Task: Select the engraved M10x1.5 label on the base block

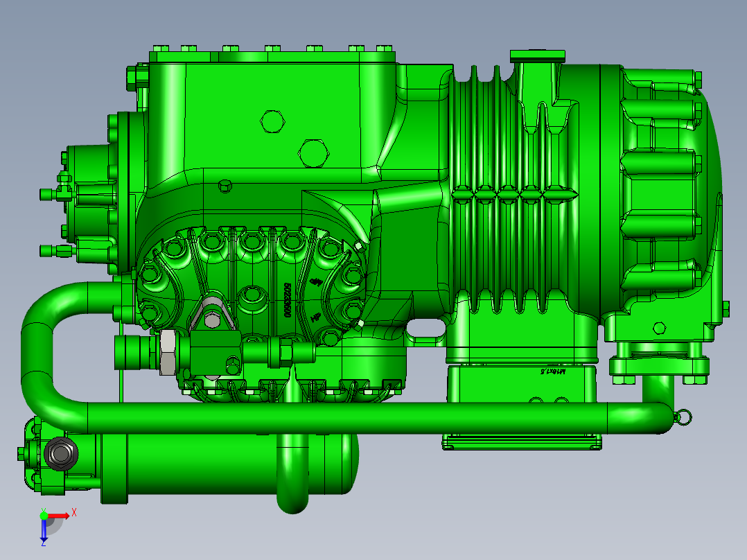Action: (553, 371)
